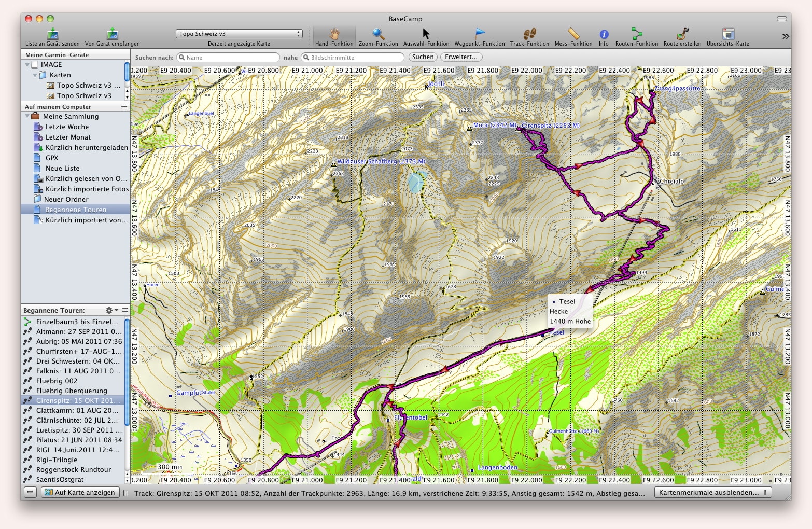The width and height of the screenshot is (812, 529).
Task: Open the gear menu in Begannene Touren
Action: [110, 310]
